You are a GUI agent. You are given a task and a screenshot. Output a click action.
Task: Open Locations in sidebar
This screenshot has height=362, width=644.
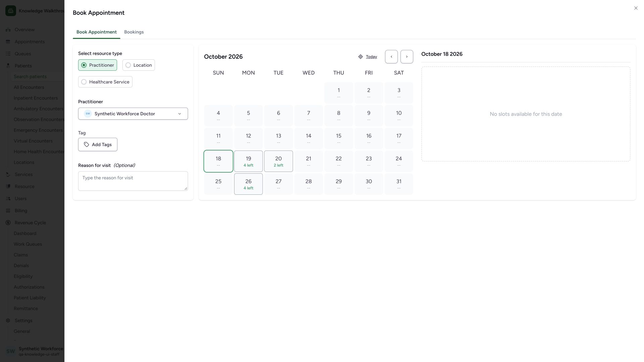point(24,162)
